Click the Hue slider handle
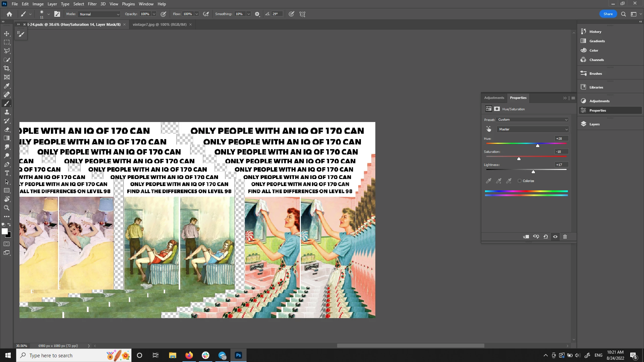 pyautogui.click(x=538, y=145)
